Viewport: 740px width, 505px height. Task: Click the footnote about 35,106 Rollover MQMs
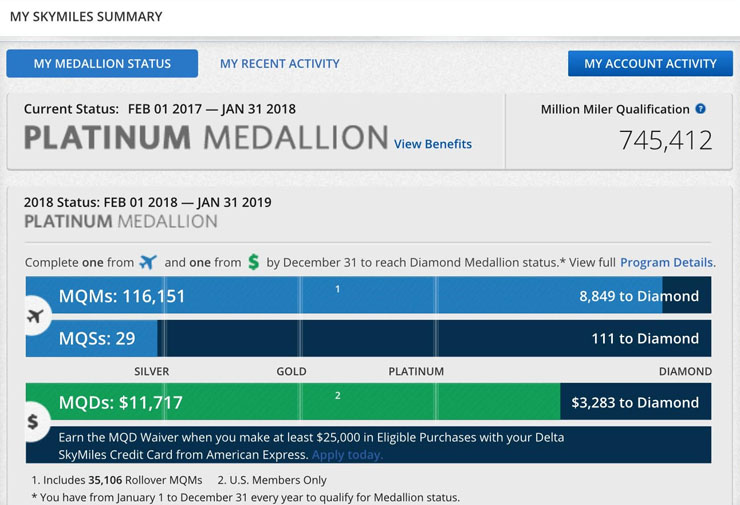(x=117, y=480)
